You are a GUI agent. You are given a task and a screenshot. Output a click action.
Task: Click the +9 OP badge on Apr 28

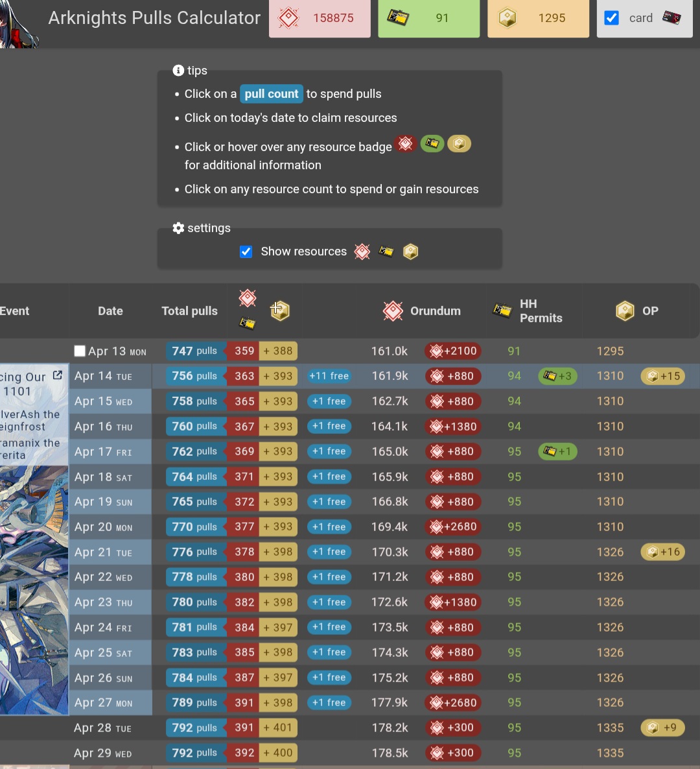click(663, 728)
